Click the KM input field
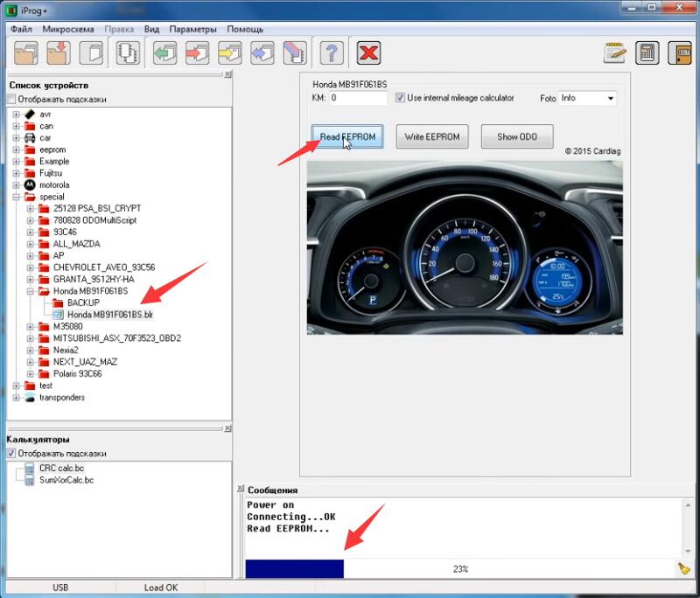 coord(358,98)
